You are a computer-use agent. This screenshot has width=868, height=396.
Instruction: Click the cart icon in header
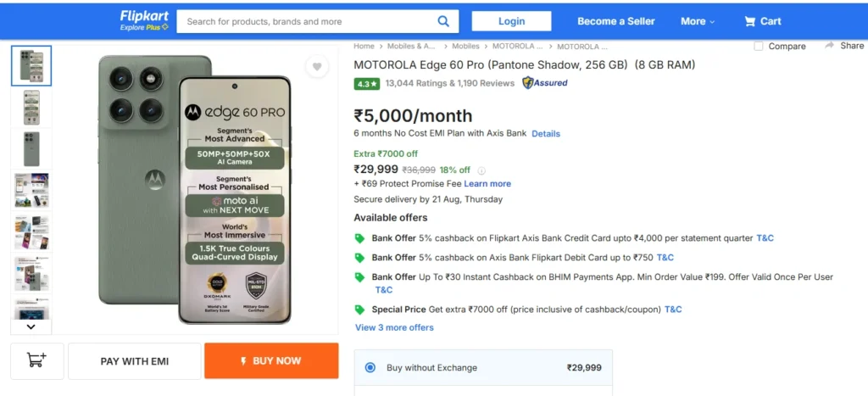click(749, 21)
